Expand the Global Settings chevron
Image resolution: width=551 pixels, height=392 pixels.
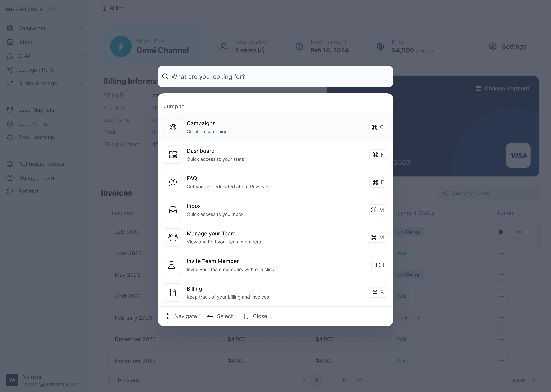point(82,84)
